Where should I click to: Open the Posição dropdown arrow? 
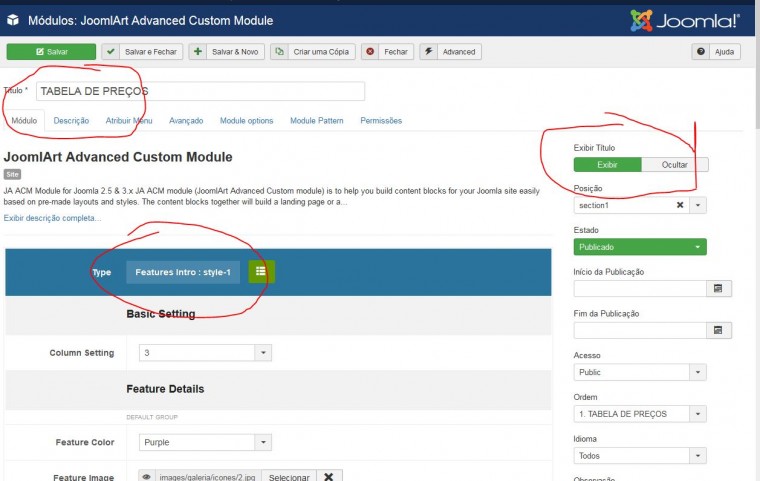coord(698,205)
